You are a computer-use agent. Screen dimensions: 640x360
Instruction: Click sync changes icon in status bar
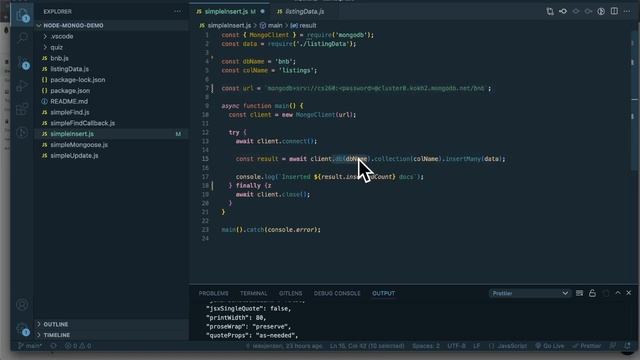pos(53,346)
